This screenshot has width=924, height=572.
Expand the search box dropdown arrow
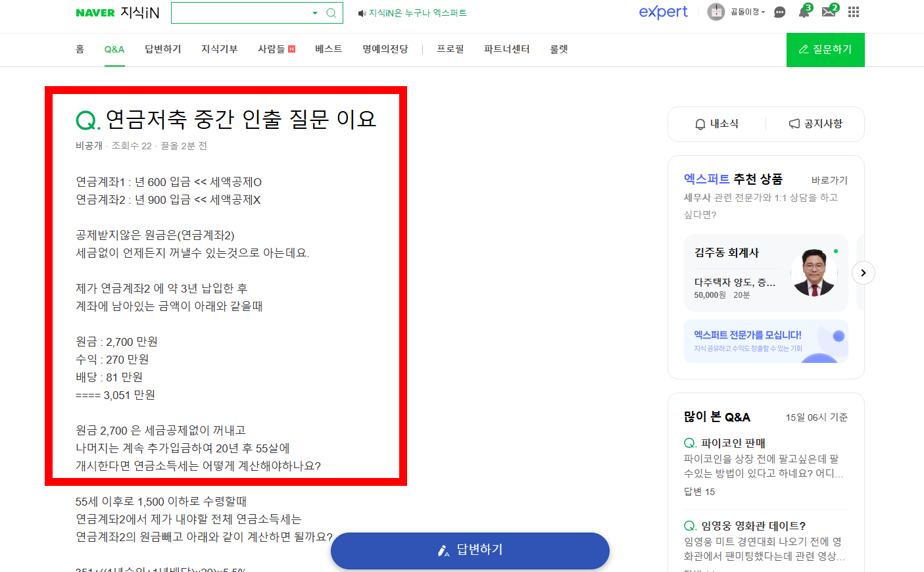pyautogui.click(x=315, y=13)
